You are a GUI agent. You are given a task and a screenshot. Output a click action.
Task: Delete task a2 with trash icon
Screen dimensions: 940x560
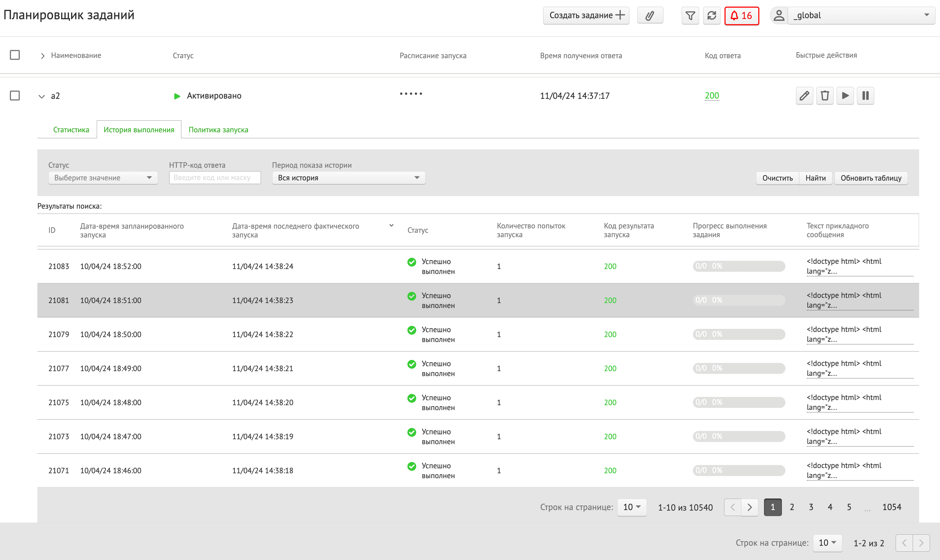pyautogui.click(x=824, y=96)
